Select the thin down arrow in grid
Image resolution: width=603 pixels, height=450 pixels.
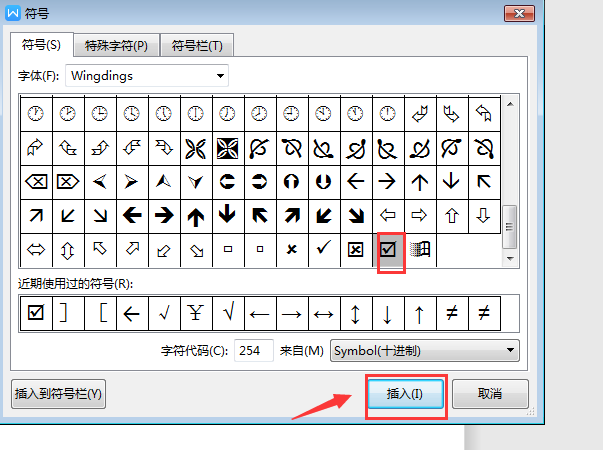[x=451, y=182]
